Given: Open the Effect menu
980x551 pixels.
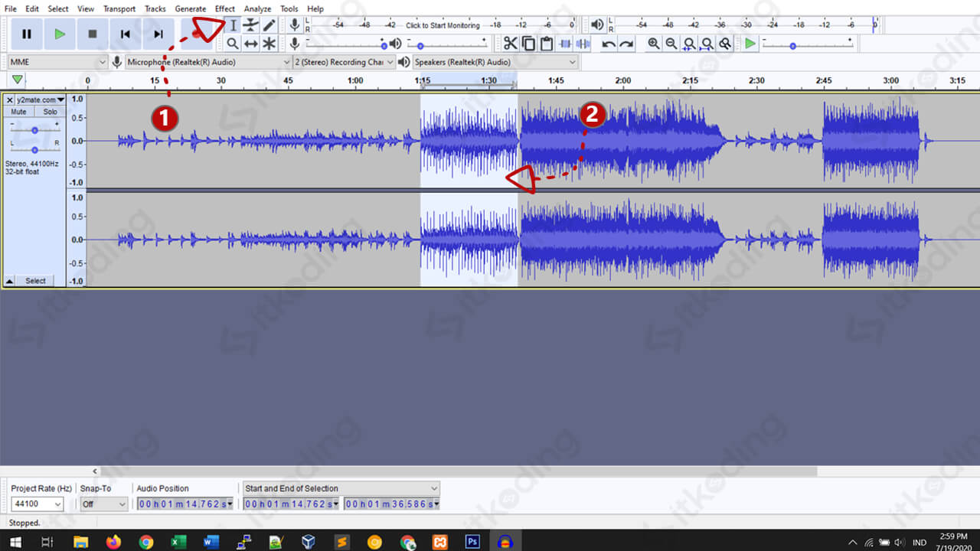Looking at the screenshot, I should pos(225,8).
